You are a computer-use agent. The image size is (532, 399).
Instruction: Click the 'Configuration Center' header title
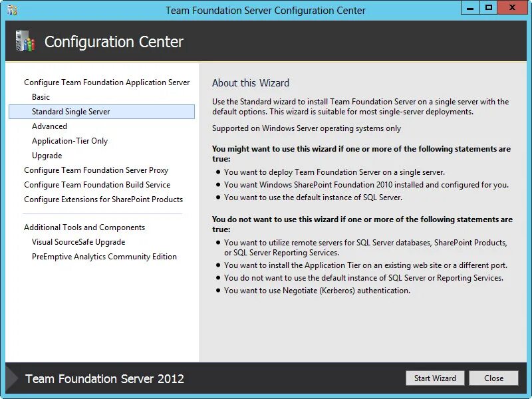click(114, 42)
